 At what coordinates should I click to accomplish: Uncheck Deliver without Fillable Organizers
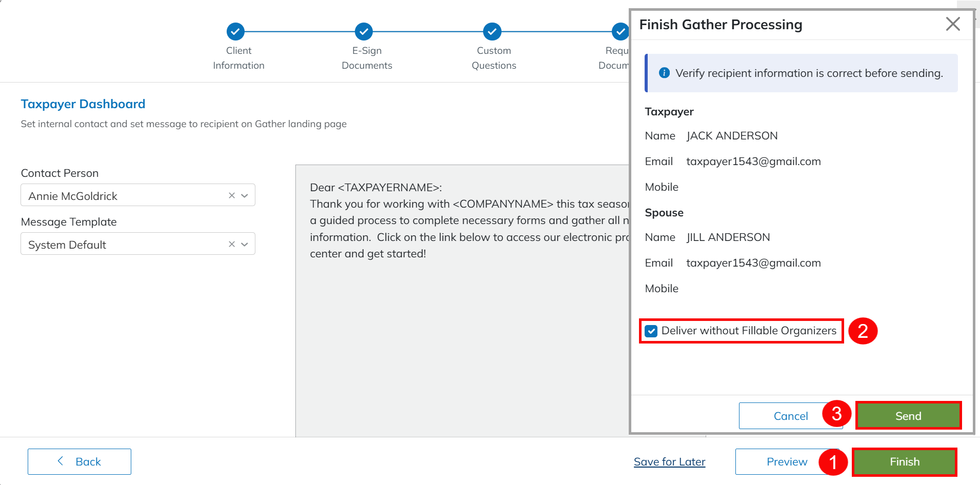pyautogui.click(x=651, y=331)
